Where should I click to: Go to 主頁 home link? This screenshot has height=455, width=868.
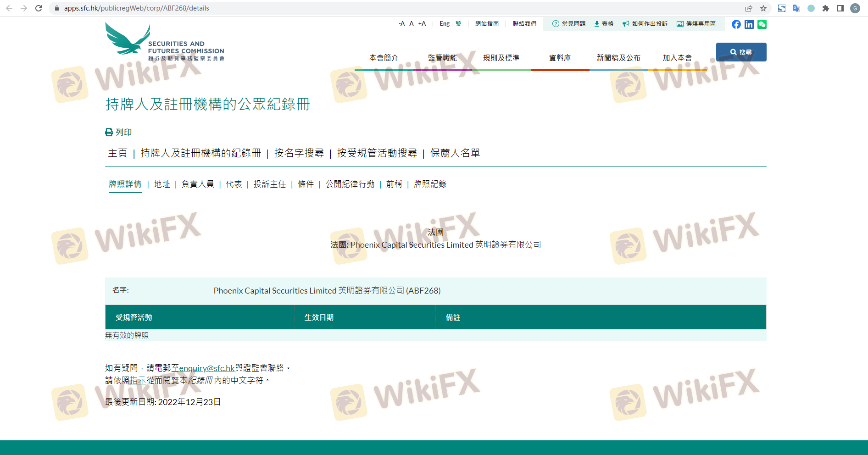tap(117, 153)
